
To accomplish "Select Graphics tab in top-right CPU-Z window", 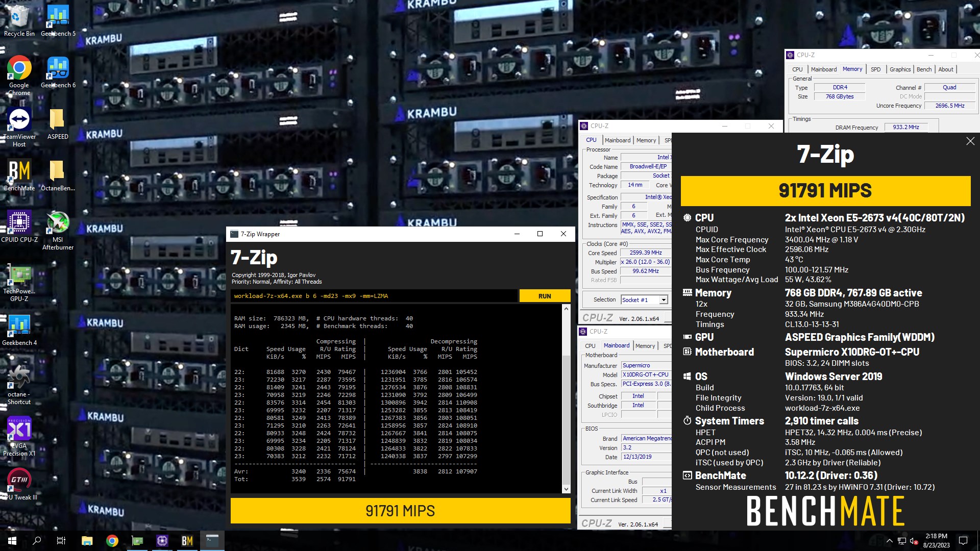I will point(900,69).
